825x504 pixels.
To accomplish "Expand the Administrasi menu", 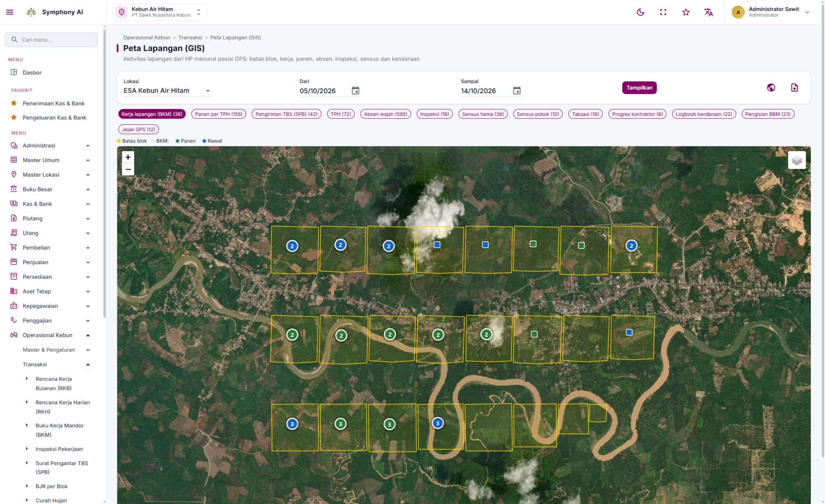I will (50, 146).
